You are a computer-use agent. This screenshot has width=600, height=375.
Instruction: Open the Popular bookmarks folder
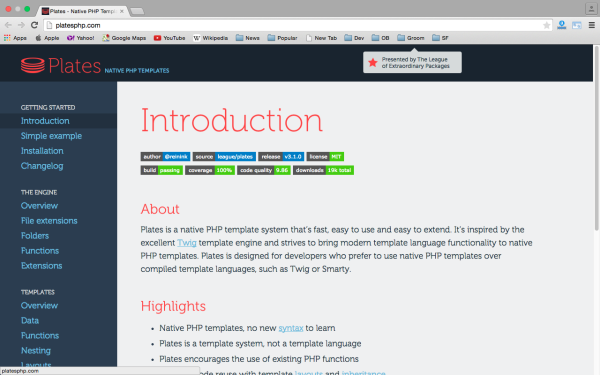[282, 38]
